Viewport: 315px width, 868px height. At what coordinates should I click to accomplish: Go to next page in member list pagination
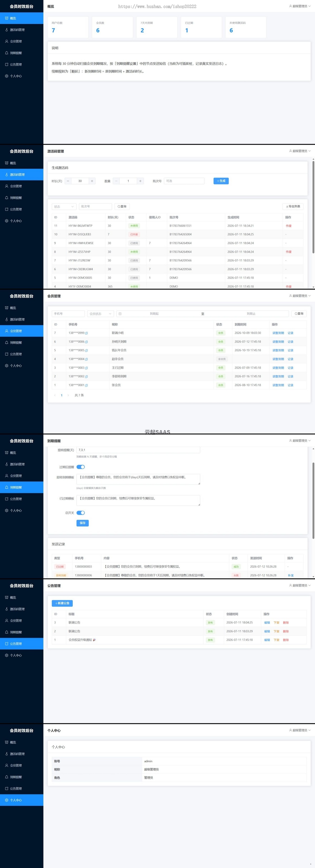(68, 395)
